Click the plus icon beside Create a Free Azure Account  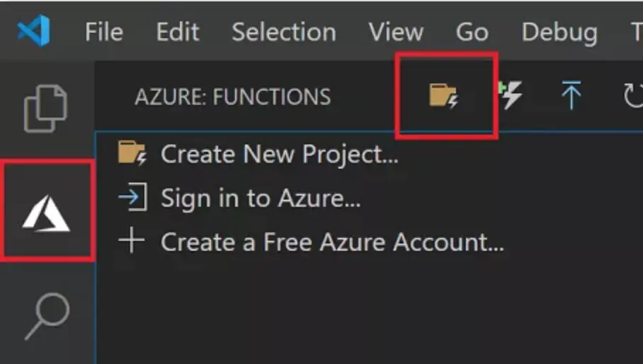click(x=132, y=241)
